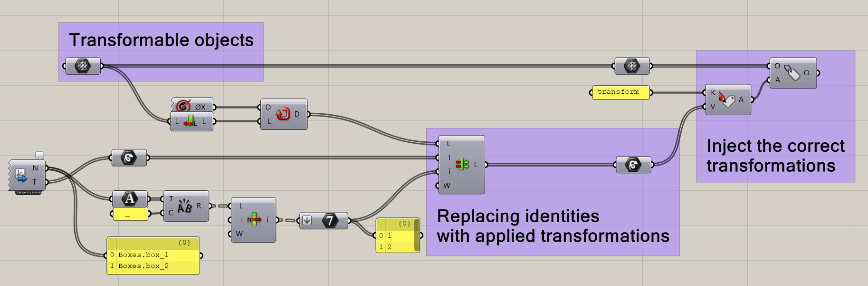Click the Dispatch component with red arrow
868x286 pixels.
coord(283,114)
